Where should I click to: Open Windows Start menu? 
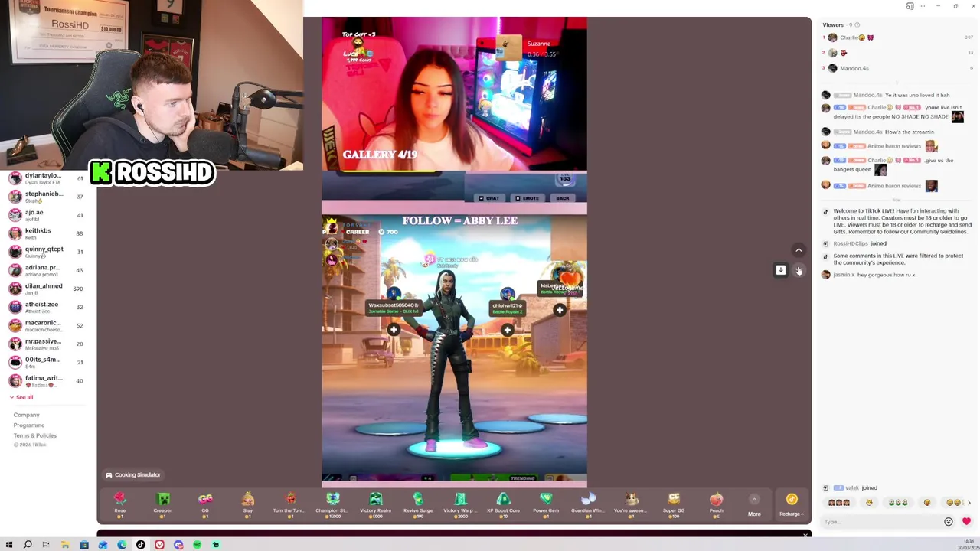coord(9,545)
